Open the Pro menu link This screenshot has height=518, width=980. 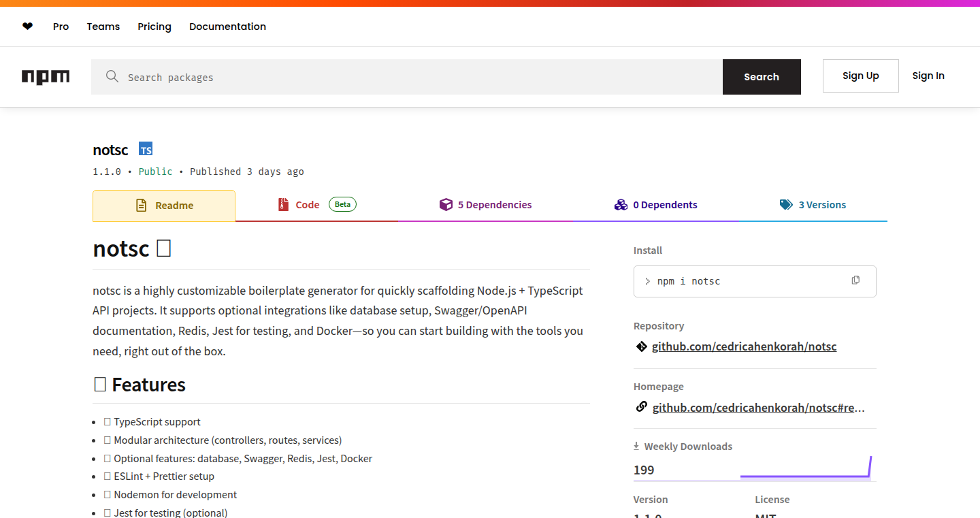(x=61, y=27)
